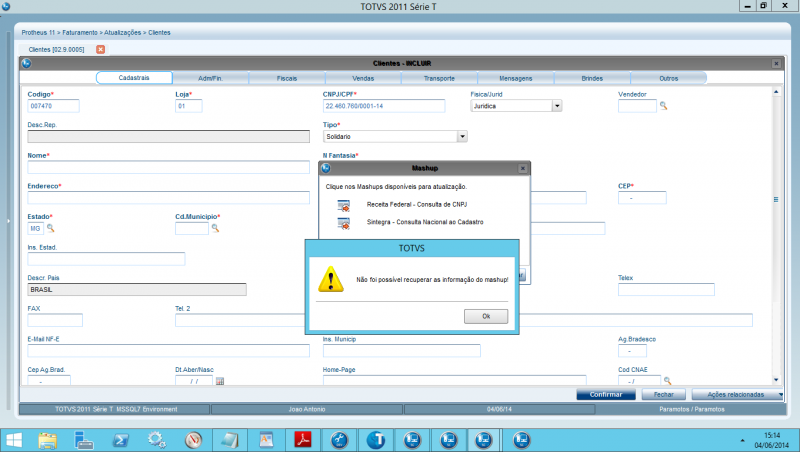Viewport: 800px width, 452px height.
Task: Click the taskbar clock showing 15:14
Action: (x=771, y=436)
